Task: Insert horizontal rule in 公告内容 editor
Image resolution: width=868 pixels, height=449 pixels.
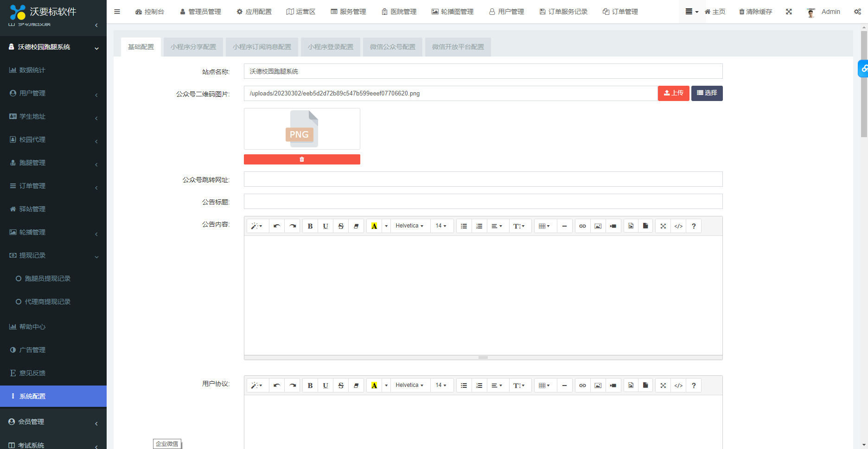Action: tap(564, 226)
